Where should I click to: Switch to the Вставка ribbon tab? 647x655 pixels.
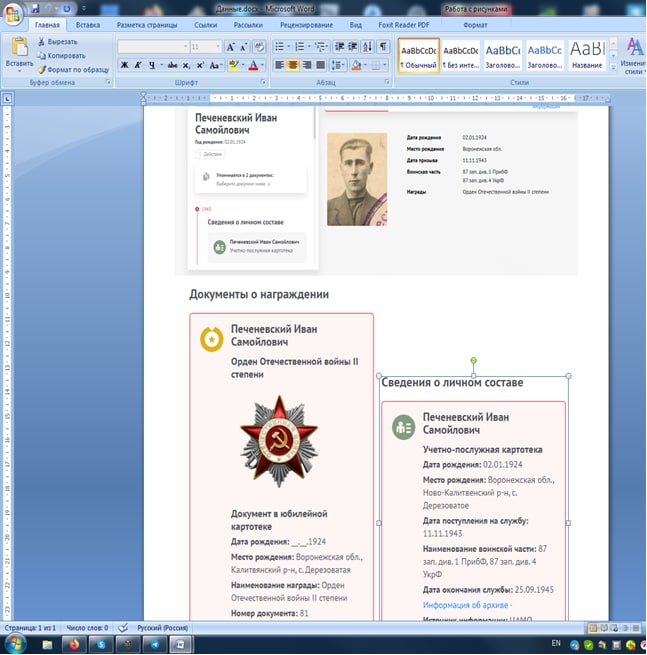pyautogui.click(x=88, y=25)
